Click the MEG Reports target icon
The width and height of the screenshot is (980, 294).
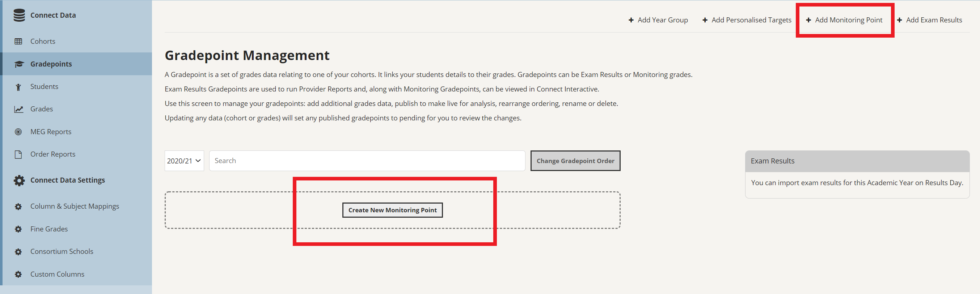pos(18,132)
